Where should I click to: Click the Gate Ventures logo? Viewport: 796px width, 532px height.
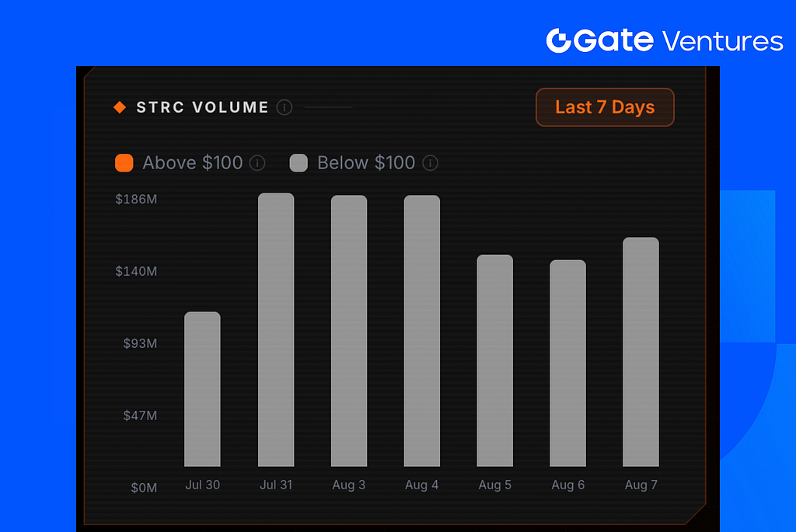664,40
